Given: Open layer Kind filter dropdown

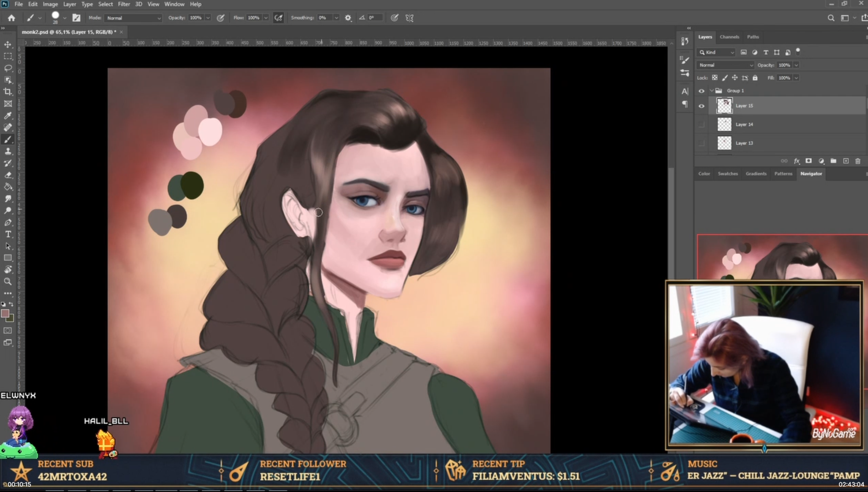Looking at the screenshot, I should coord(717,52).
